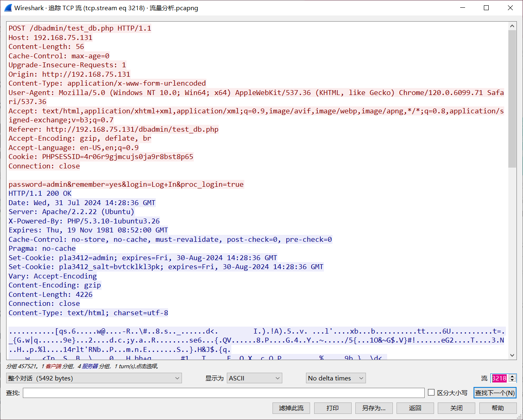Open the 显示为 ASCII format dropdown
Viewport: 523px width, 420px height.
coord(255,378)
